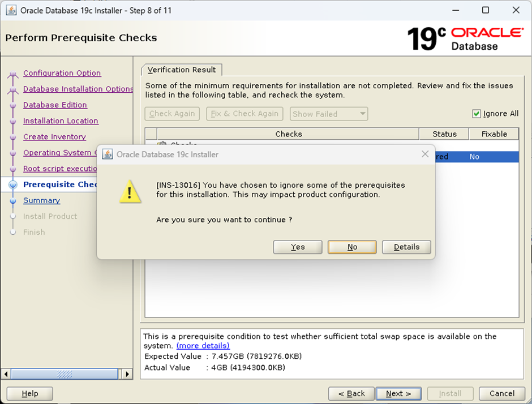Click the yellow warning triangle icon
Viewport: 532px width, 404px height.
(x=130, y=192)
